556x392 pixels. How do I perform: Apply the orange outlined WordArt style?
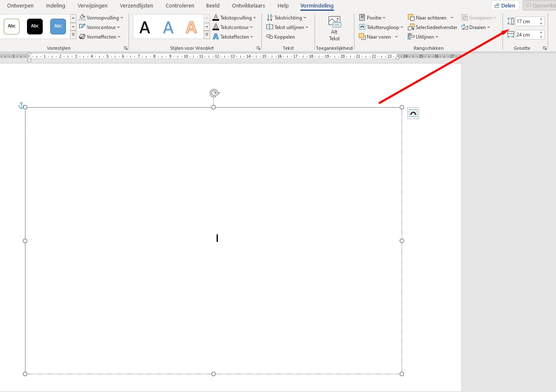[191, 27]
